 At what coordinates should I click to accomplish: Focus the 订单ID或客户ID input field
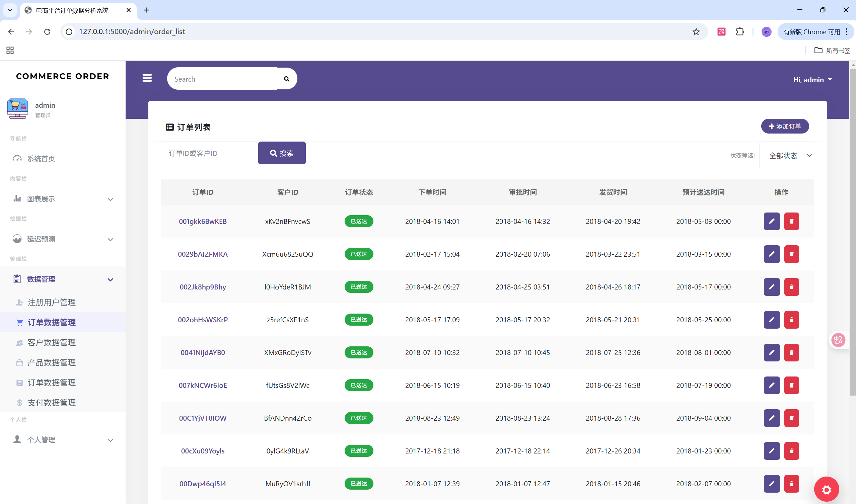(209, 153)
